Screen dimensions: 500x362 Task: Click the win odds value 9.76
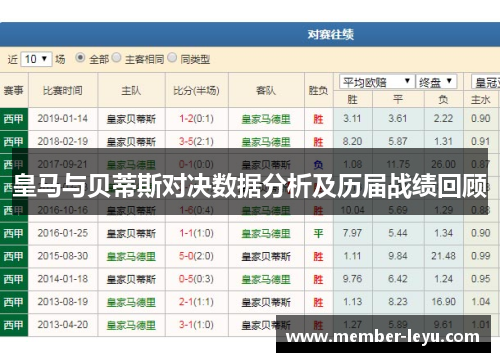pyautogui.click(x=352, y=279)
